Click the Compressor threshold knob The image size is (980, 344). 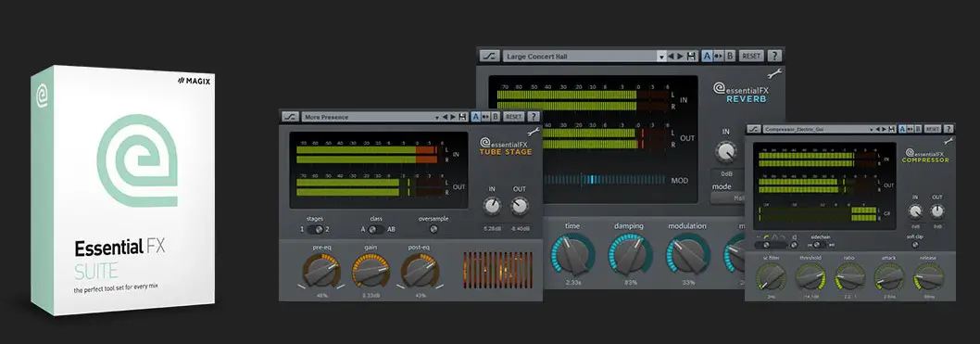coord(810,275)
